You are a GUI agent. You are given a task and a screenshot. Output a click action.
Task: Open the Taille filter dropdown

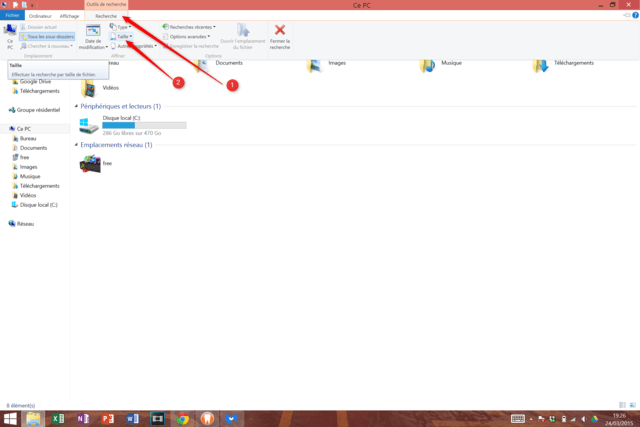click(124, 36)
